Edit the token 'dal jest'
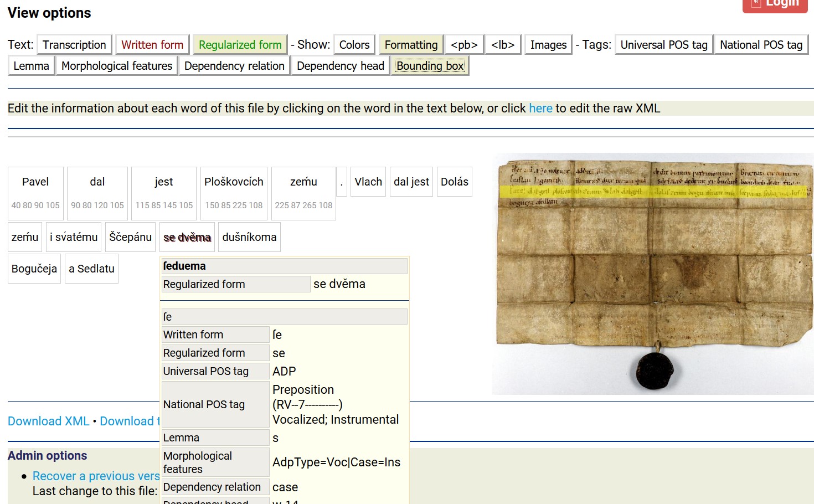Screen dimensions: 814x504 click(x=411, y=182)
